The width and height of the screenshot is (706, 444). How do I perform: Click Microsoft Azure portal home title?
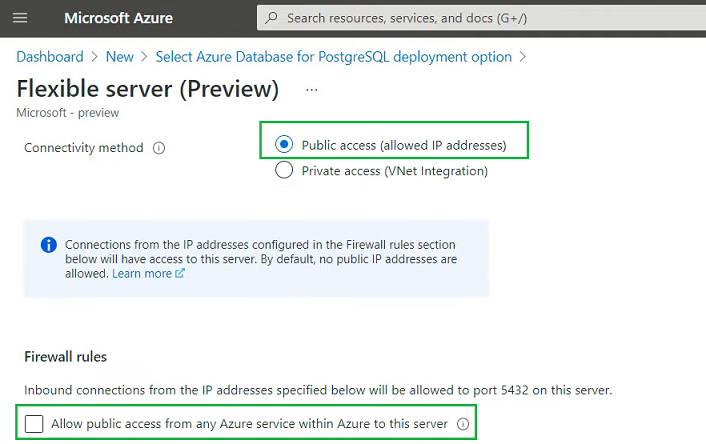click(118, 18)
